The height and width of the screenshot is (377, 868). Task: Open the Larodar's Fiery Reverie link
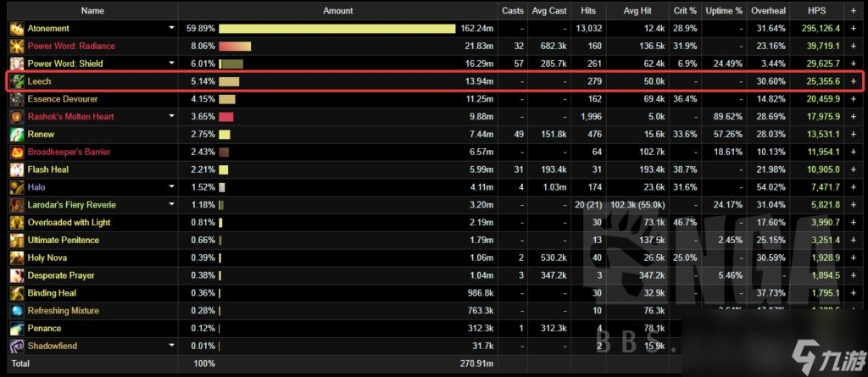click(72, 205)
